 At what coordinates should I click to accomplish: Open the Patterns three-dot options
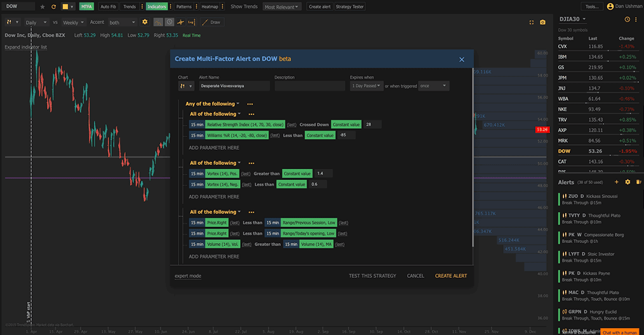197,6
